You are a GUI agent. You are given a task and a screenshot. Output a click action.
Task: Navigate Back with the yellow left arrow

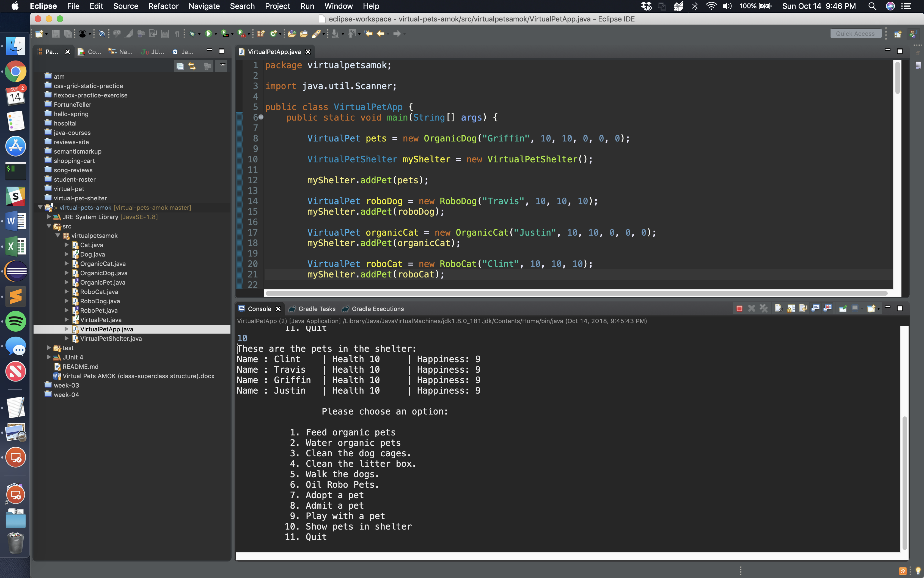click(x=381, y=34)
